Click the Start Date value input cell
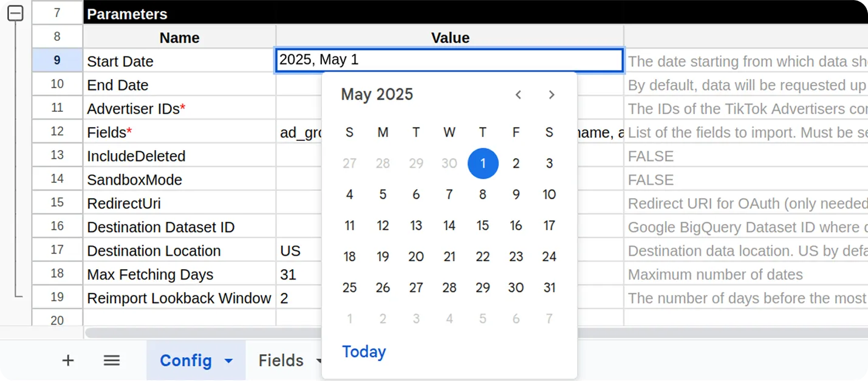 pyautogui.click(x=449, y=60)
